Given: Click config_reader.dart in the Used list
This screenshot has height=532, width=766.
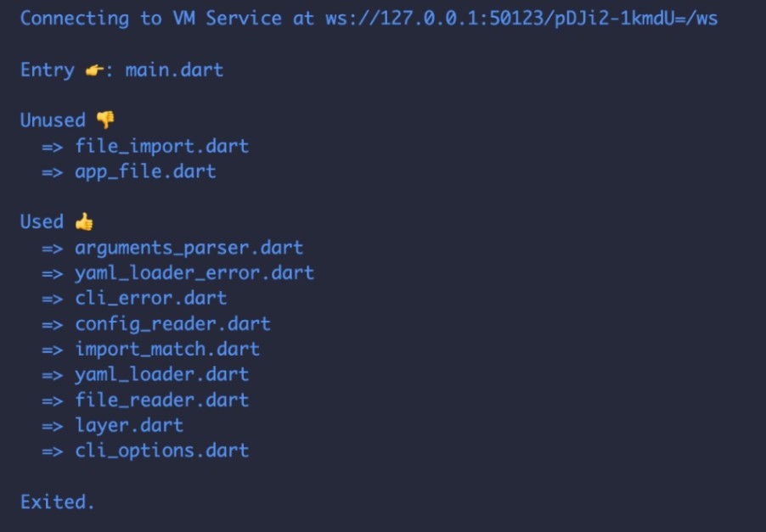Looking at the screenshot, I should [x=172, y=324].
